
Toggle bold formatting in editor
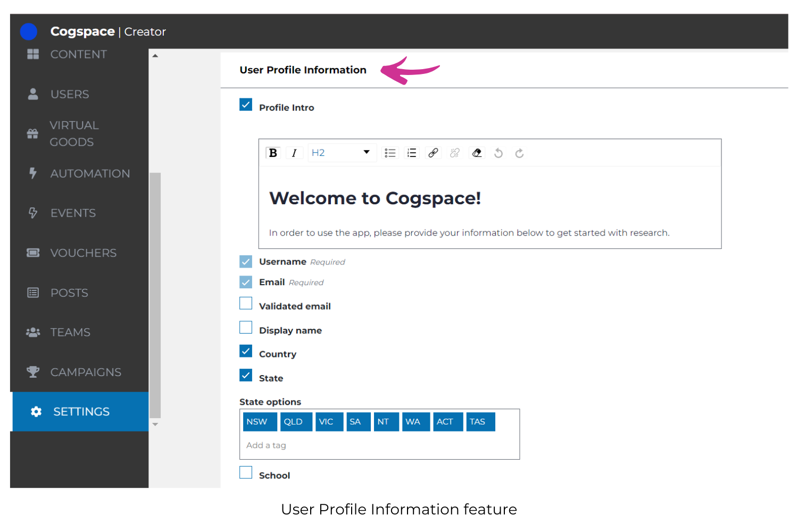coord(273,153)
